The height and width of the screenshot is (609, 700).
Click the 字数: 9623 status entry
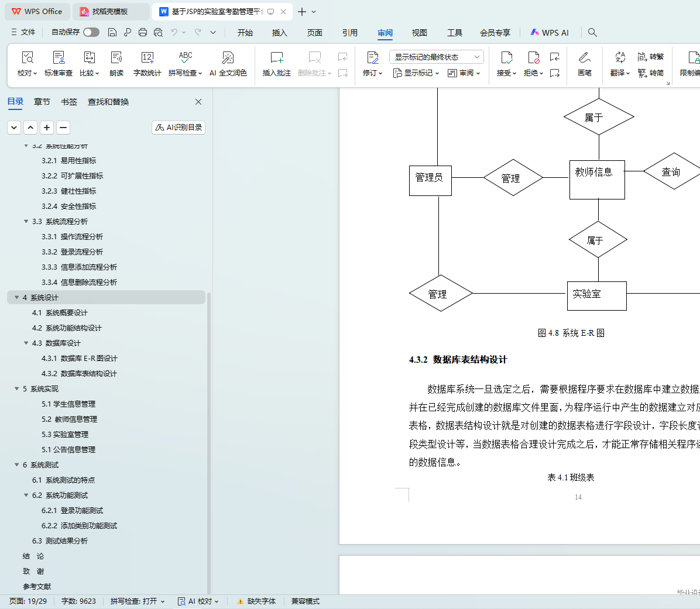coord(78,601)
